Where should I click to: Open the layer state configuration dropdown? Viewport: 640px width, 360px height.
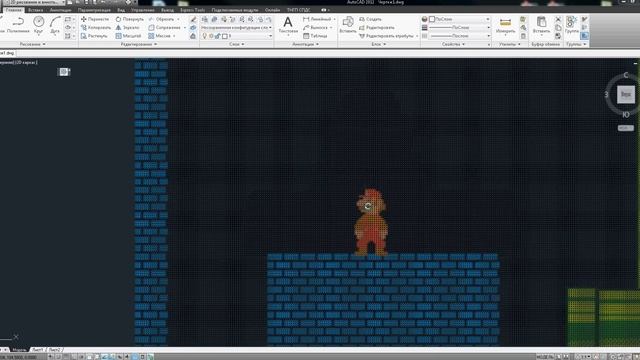(236, 27)
